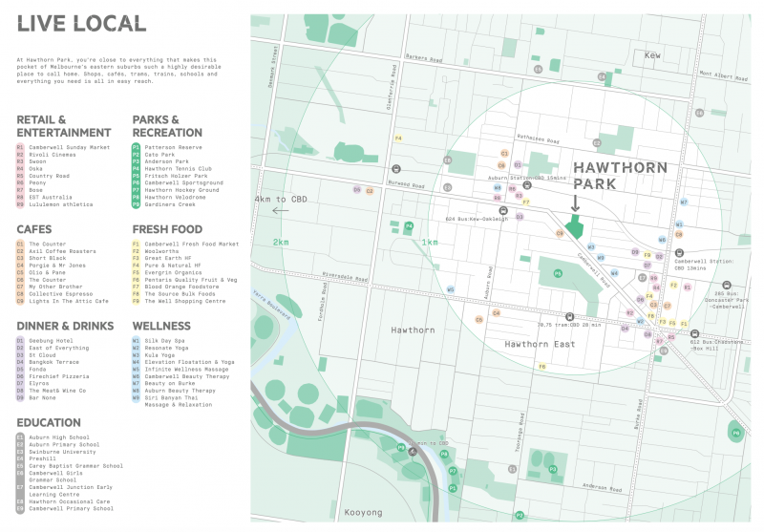
Task: Select Firechief Pizzeria legend entry
Action: pos(59,376)
